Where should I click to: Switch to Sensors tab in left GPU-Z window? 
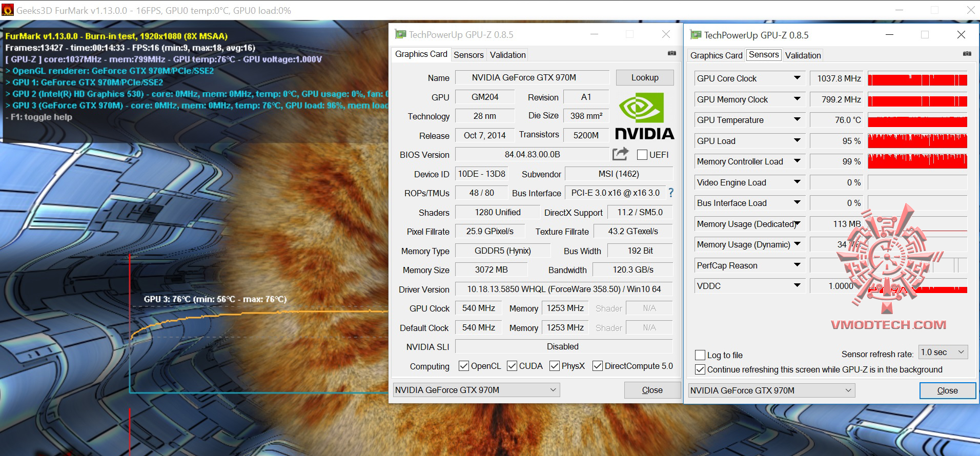tap(468, 55)
